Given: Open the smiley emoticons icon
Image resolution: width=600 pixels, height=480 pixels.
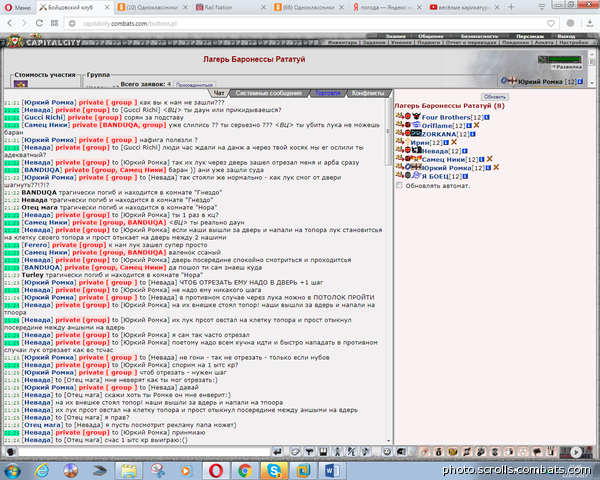Looking at the screenshot, I should pyautogui.click(x=387, y=452).
